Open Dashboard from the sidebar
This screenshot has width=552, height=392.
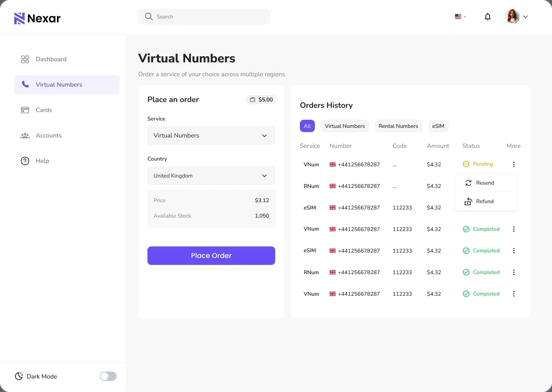67,59
